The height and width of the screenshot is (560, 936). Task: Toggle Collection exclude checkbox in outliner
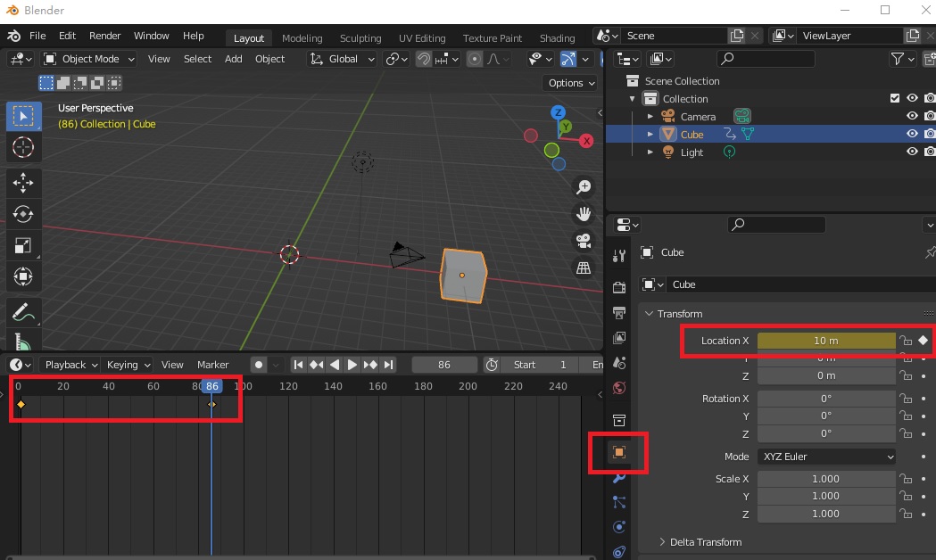click(x=894, y=98)
